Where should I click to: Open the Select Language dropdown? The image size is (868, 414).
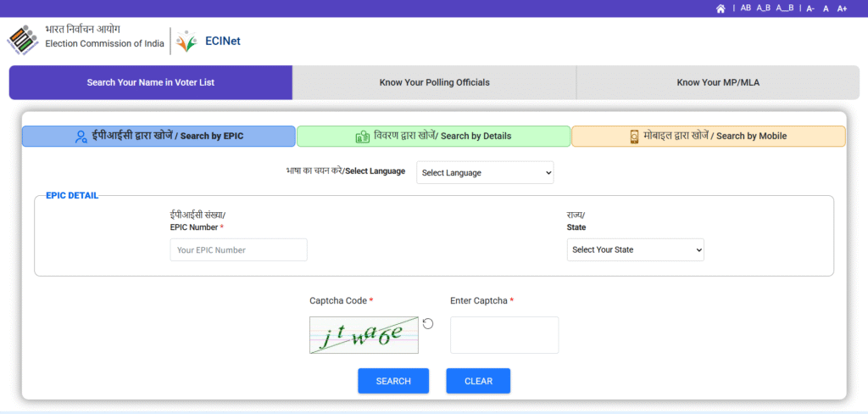(x=484, y=172)
